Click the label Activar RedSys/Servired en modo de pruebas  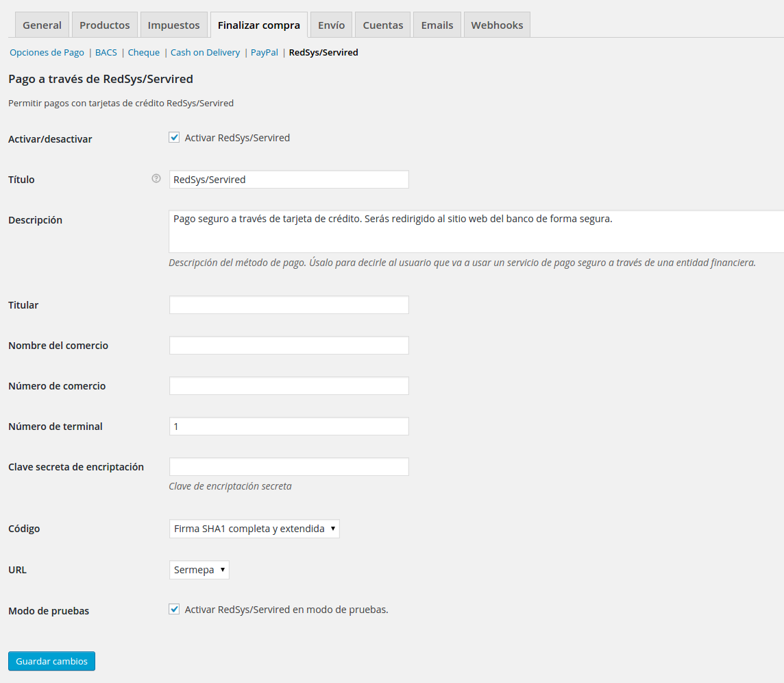pos(286,610)
